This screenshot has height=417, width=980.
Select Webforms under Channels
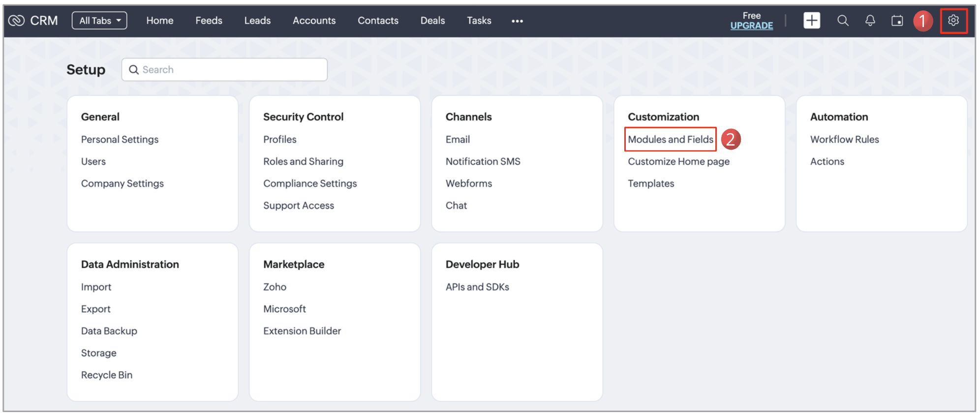click(x=468, y=184)
